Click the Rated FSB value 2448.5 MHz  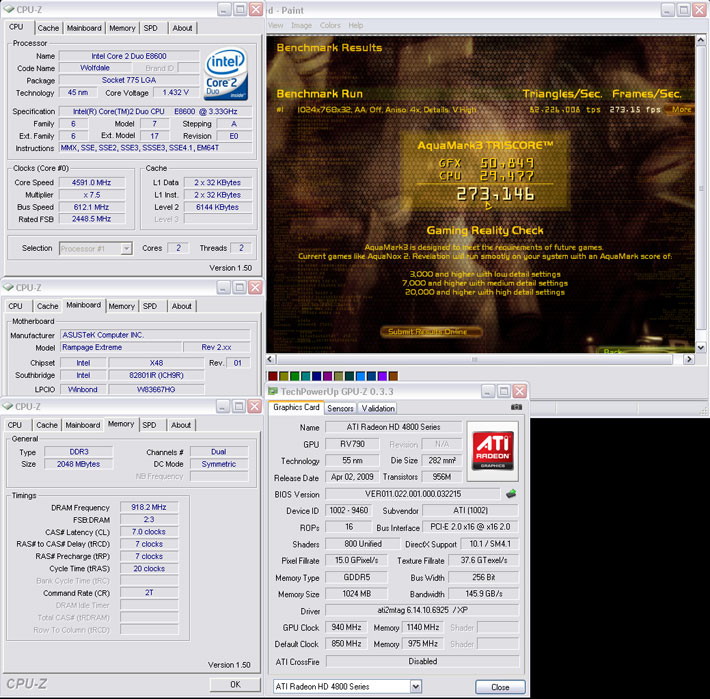coord(91,219)
